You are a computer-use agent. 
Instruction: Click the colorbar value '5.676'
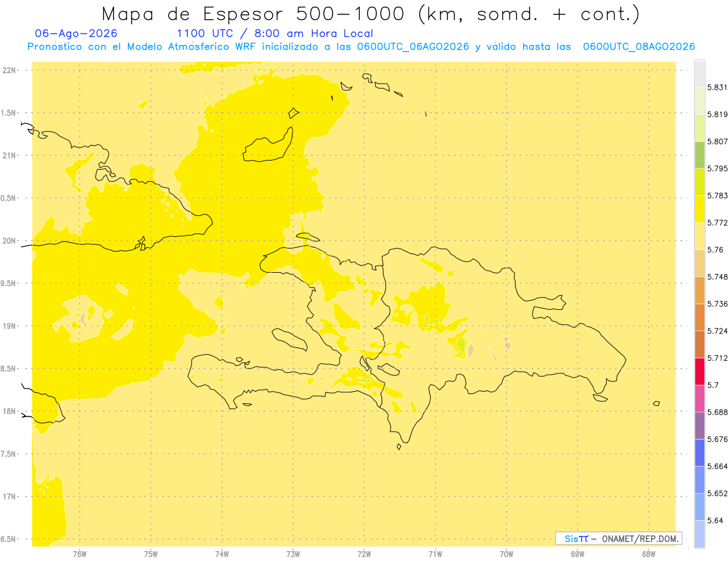pyautogui.click(x=717, y=439)
